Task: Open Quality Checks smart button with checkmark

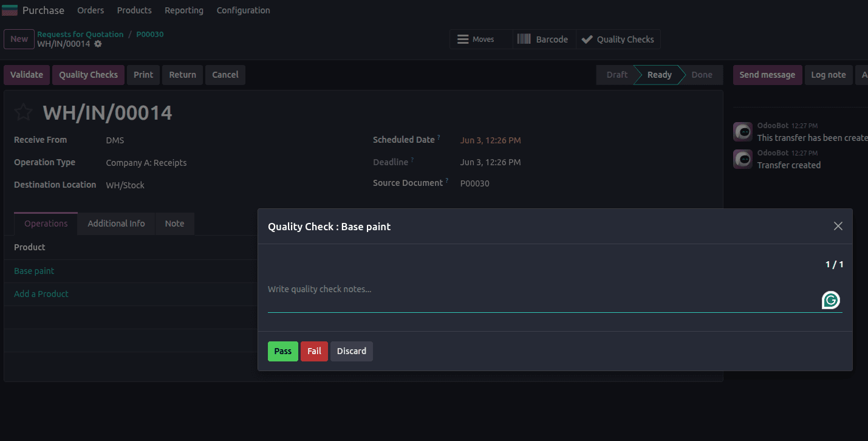Action: tap(618, 39)
